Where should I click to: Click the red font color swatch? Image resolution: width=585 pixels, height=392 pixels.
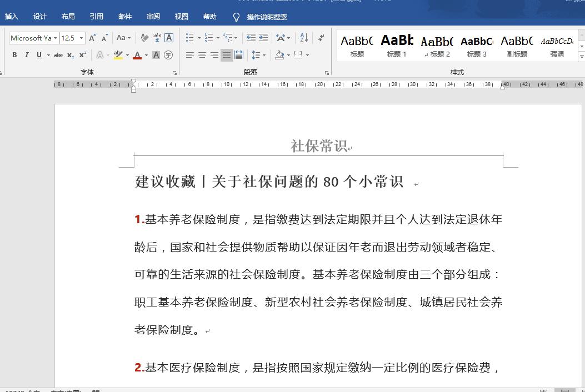coord(137,59)
